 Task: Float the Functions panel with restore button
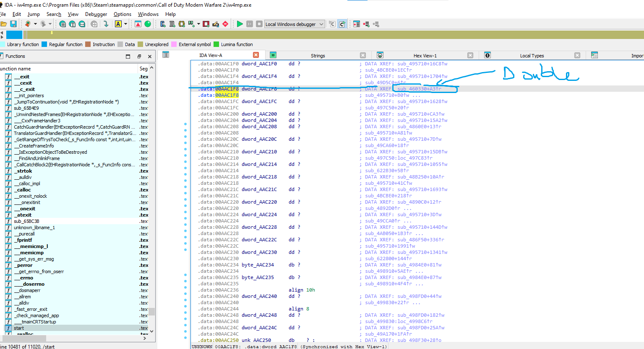pyautogui.click(x=139, y=56)
